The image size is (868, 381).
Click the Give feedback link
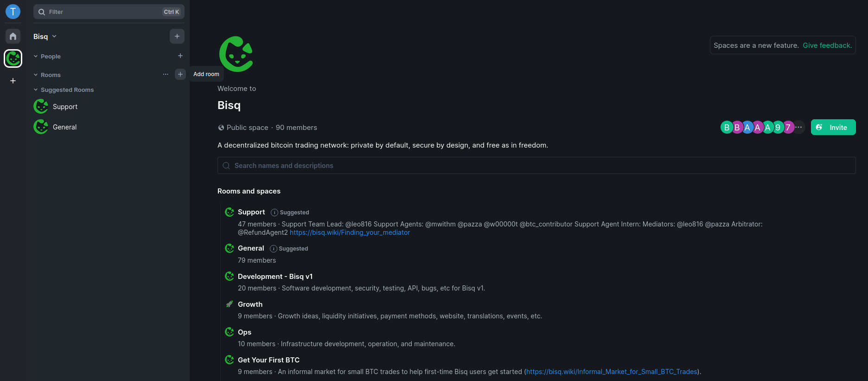(x=827, y=45)
